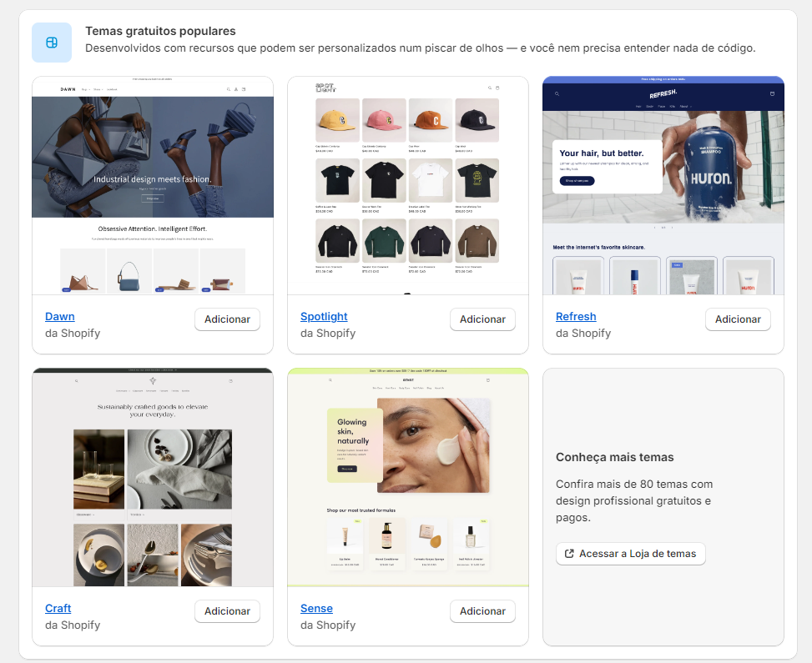Screen dimensions: 812x663
Task: Click the 'Desenvolvidos com recursos' subtitle text
Action: tap(420, 48)
